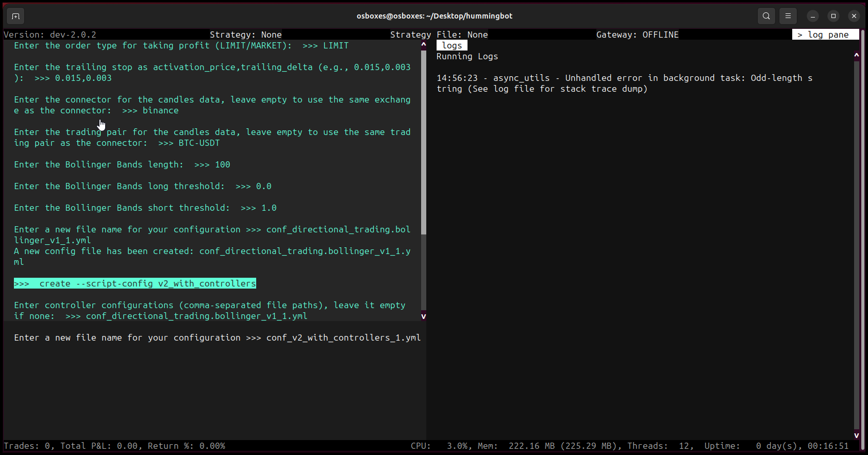868x455 pixels.
Task: Minimize the hummingbot terminal window
Action: (813, 16)
